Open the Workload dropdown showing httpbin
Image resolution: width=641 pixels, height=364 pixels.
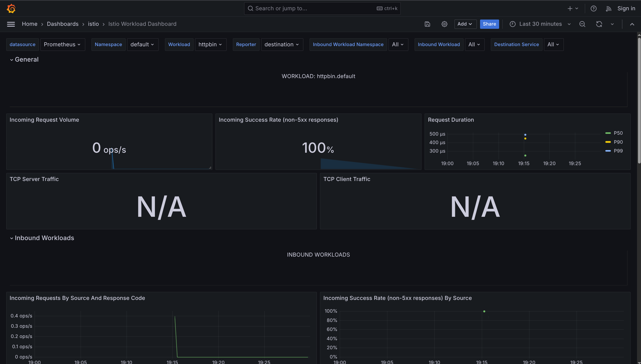(x=210, y=44)
